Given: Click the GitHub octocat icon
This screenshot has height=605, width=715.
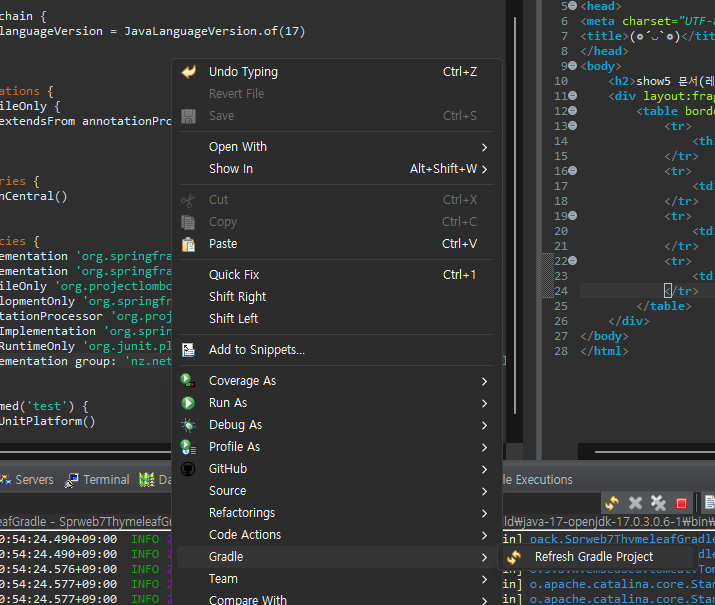Looking at the screenshot, I should pos(188,469).
